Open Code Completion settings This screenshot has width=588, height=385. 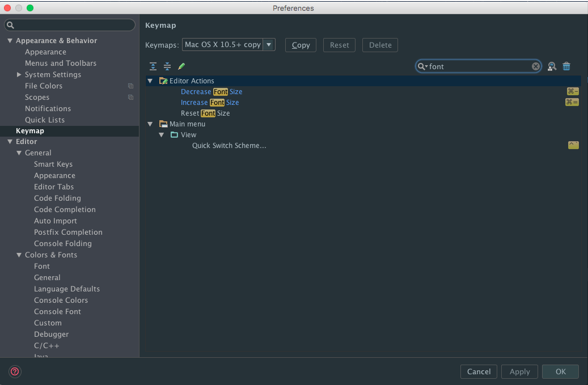[65, 210]
